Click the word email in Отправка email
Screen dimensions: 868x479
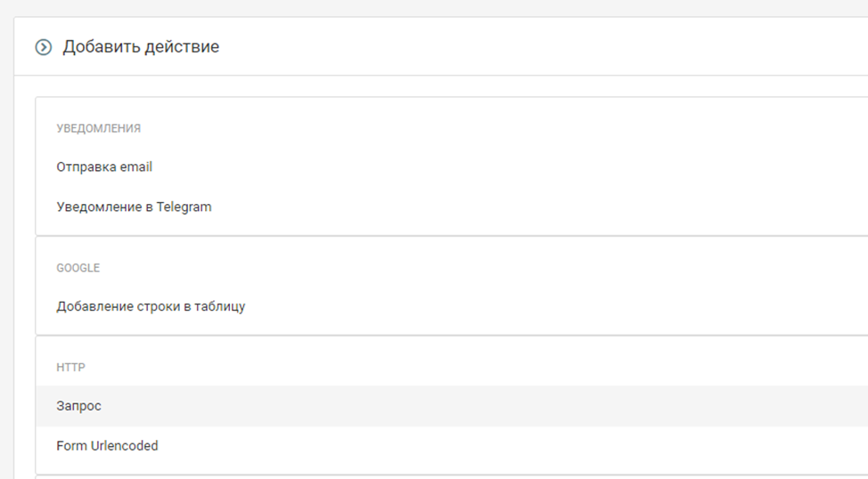[136, 166]
